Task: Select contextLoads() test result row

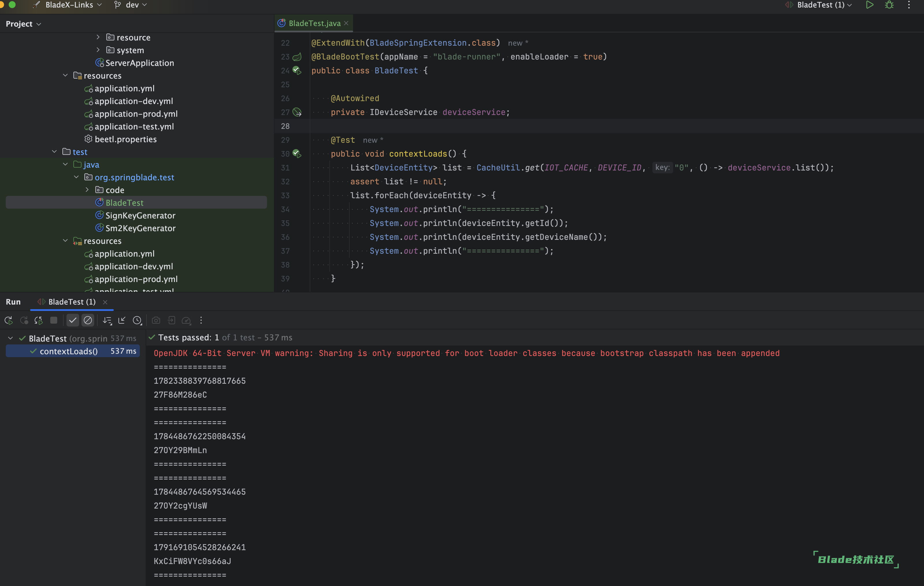Action: click(73, 351)
